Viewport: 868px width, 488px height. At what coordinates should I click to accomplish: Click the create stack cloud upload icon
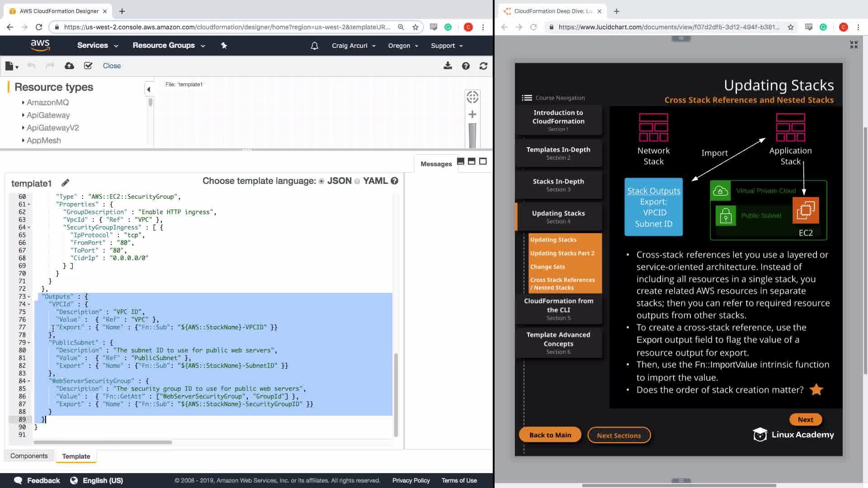click(x=69, y=66)
